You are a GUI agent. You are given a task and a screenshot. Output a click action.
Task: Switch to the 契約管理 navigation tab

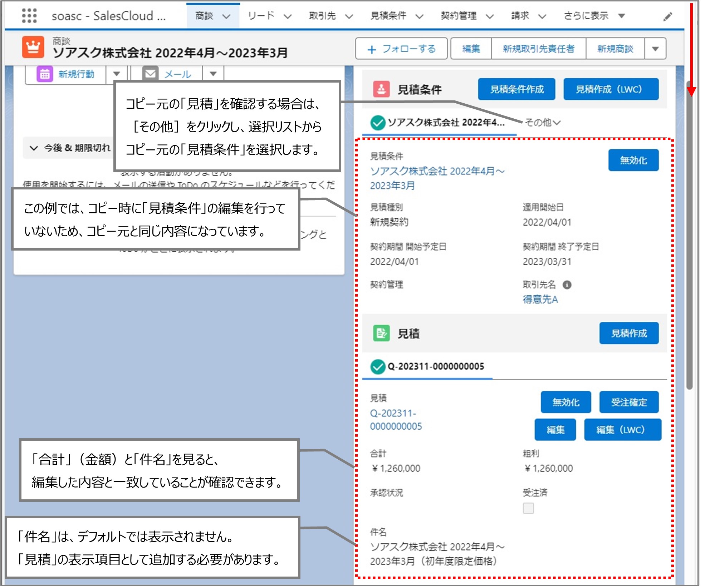click(x=459, y=16)
